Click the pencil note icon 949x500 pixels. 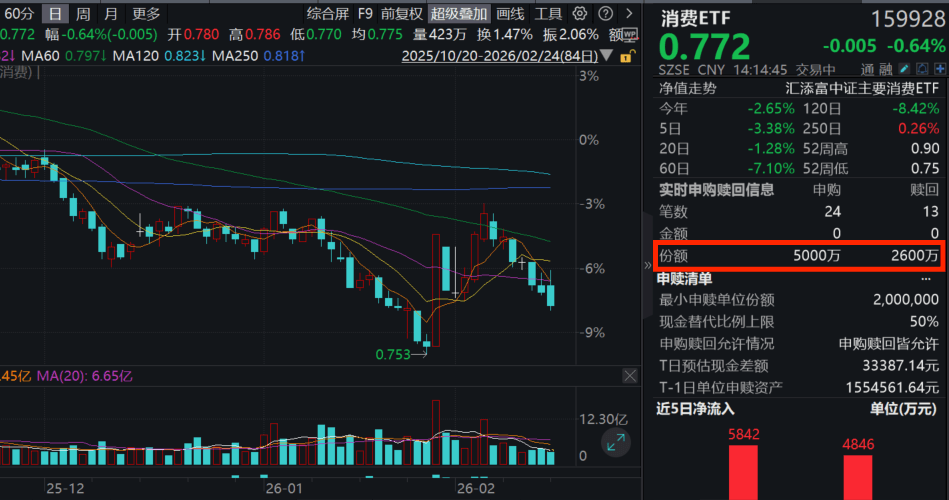tap(906, 69)
